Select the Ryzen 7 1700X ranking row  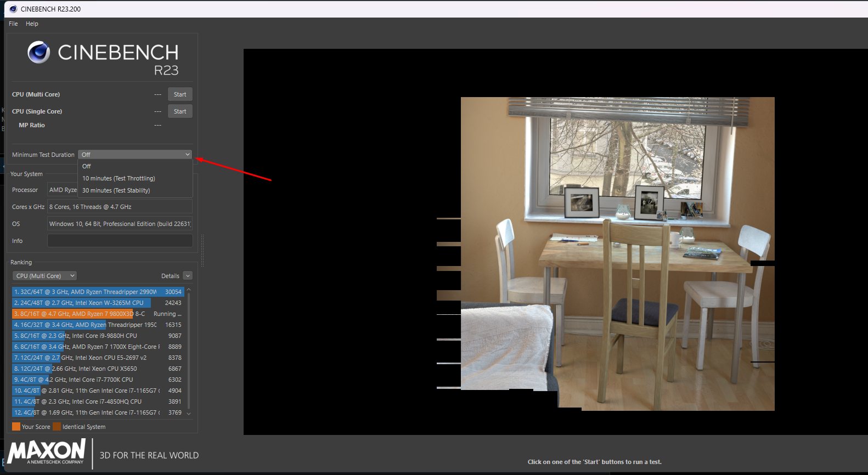98,347
